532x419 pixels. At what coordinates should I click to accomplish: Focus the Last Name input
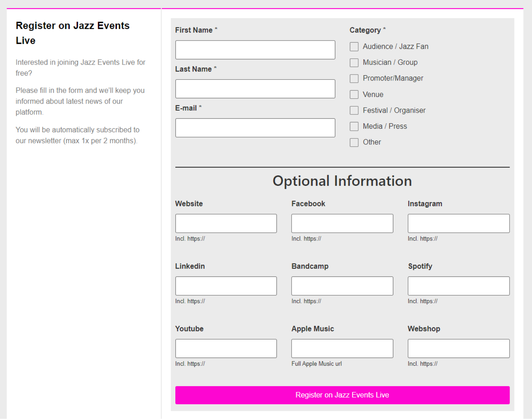coord(255,89)
